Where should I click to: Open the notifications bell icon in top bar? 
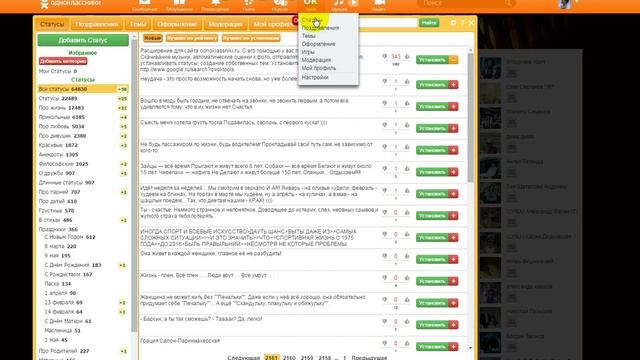click(215, 3)
